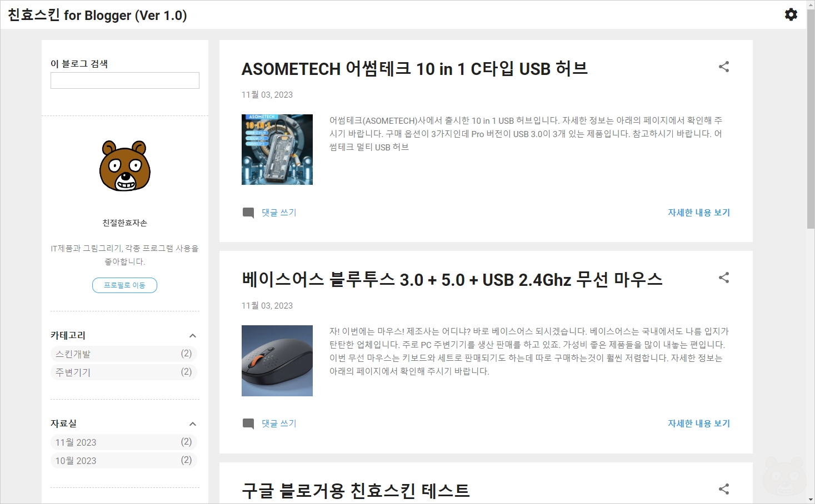Open the 주변기기 category
Screen dimensions: 815x504
click(x=124, y=372)
